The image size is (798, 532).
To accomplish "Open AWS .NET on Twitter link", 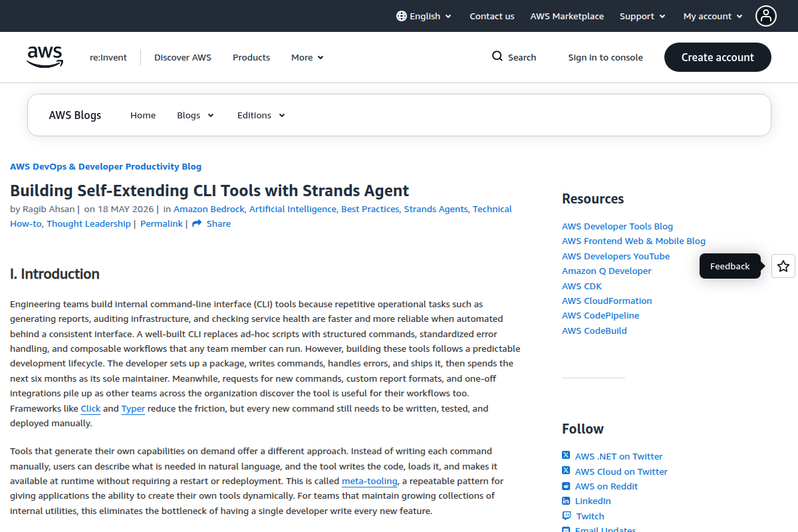I will tap(619, 456).
